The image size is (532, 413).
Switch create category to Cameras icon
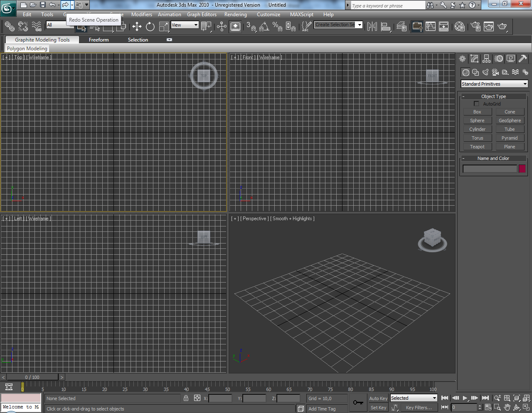pyautogui.click(x=495, y=72)
